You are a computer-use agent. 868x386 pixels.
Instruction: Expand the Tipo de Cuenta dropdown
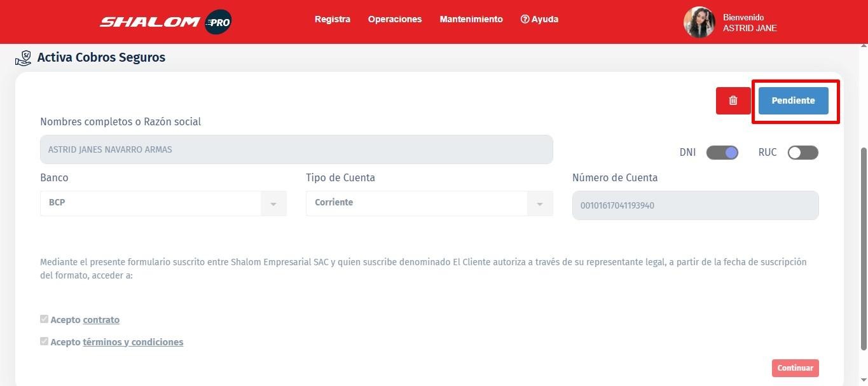point(429,203)
